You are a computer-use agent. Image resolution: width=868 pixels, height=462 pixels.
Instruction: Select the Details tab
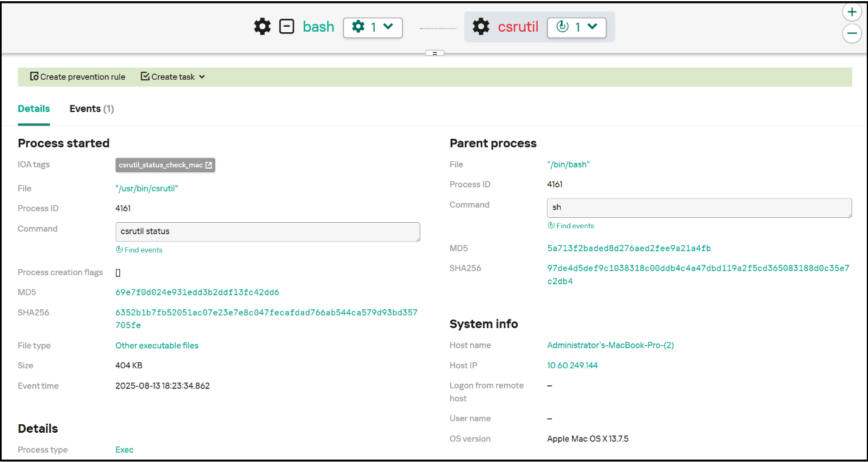pyautogui.click(x=33, y=108)
